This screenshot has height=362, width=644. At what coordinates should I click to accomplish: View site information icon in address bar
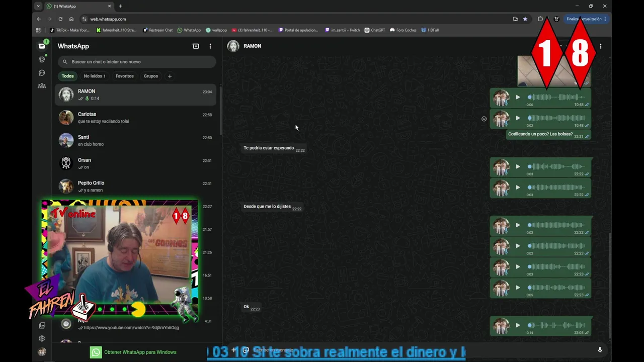click(84, 19)
